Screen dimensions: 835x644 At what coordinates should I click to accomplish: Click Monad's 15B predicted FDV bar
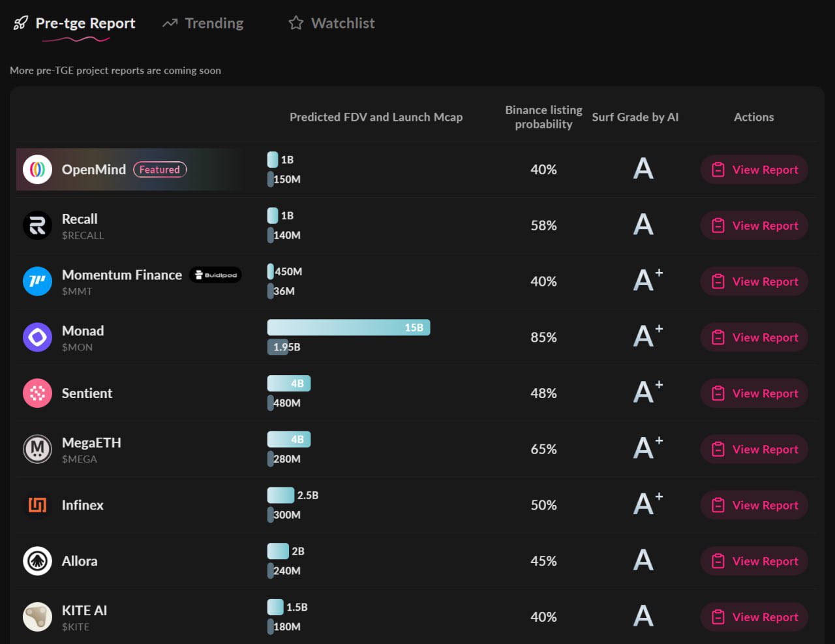pyautogui.click(x=348, y=328)
